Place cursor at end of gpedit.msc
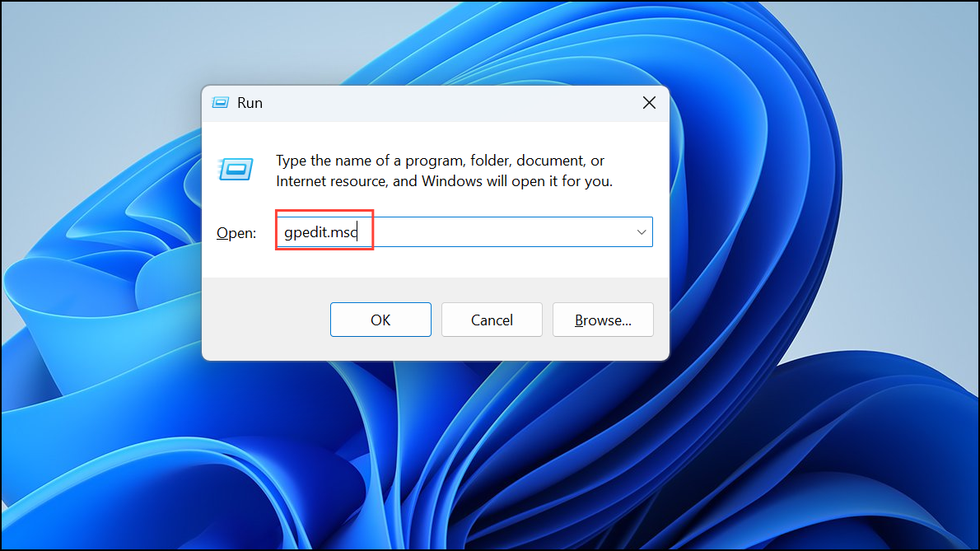This screenshot has width=980, height=551. pos(357,231)
